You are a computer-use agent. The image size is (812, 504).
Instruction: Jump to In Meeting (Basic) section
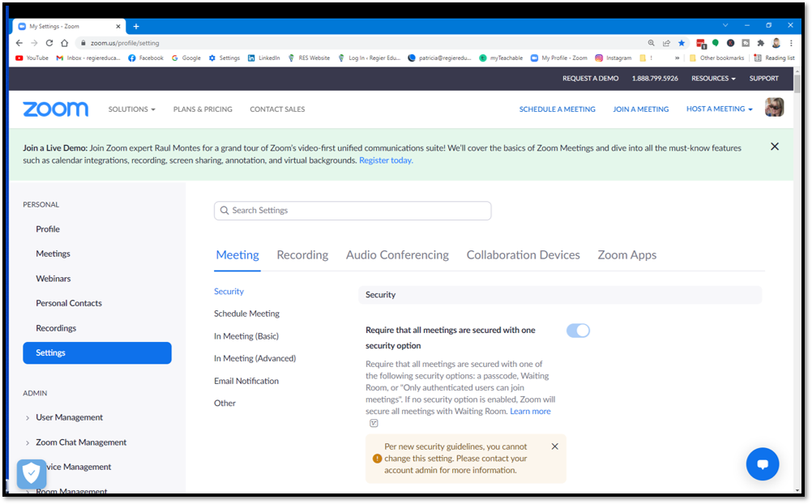click(246, 336)
